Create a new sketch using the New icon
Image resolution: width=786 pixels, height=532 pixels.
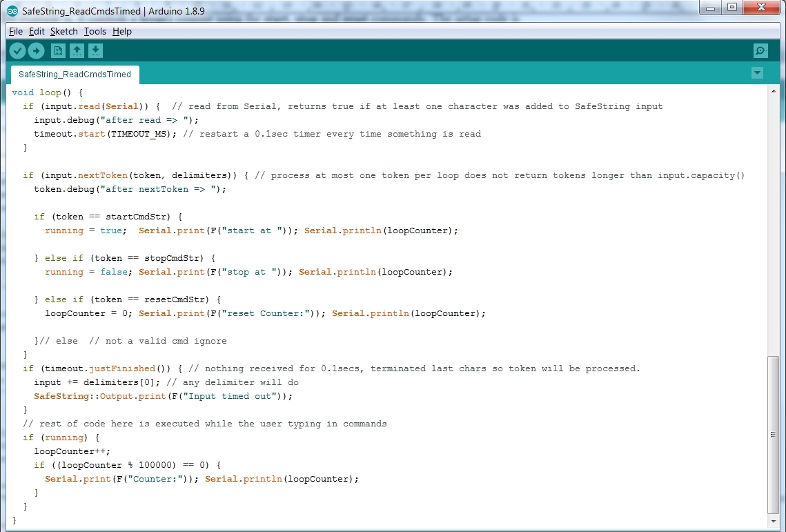click(57, 50)
